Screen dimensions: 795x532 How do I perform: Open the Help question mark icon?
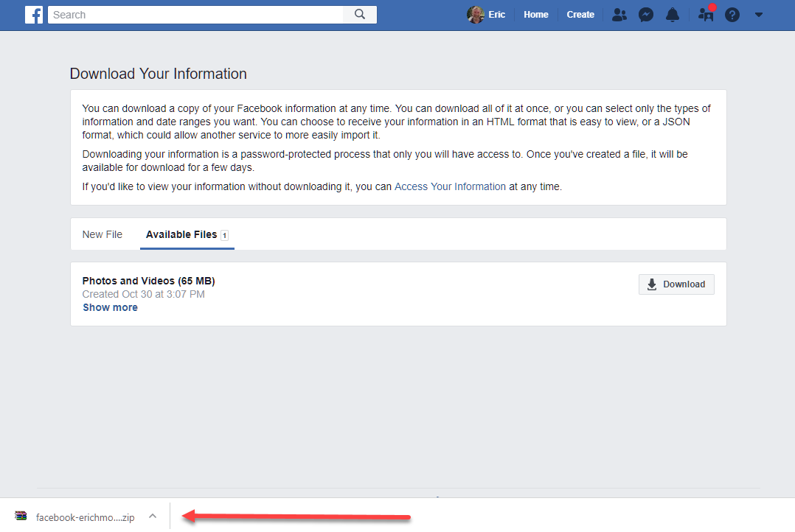[732, 15]
